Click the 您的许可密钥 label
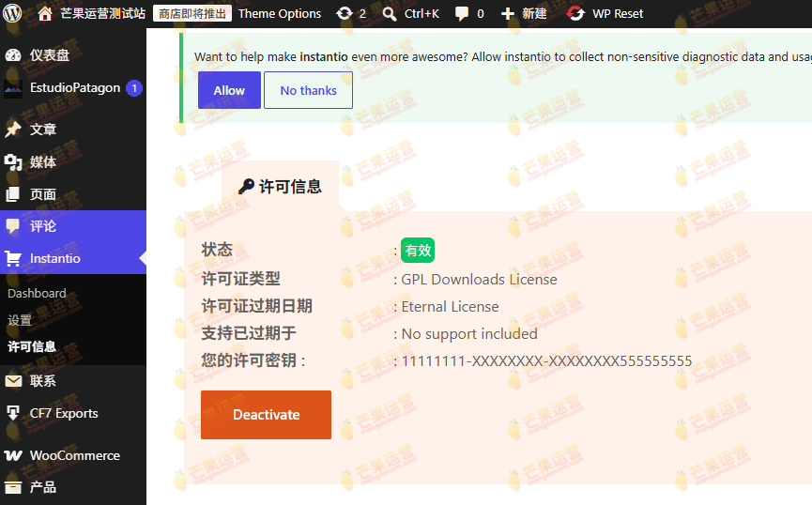The width and height of the screenshot is (812, 505). (253, 360)
